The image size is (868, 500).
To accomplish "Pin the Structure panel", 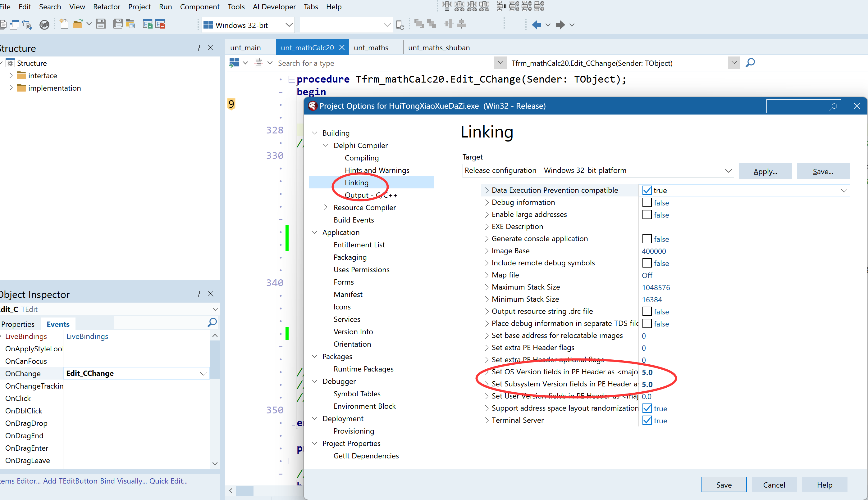I will click(198, 47).
